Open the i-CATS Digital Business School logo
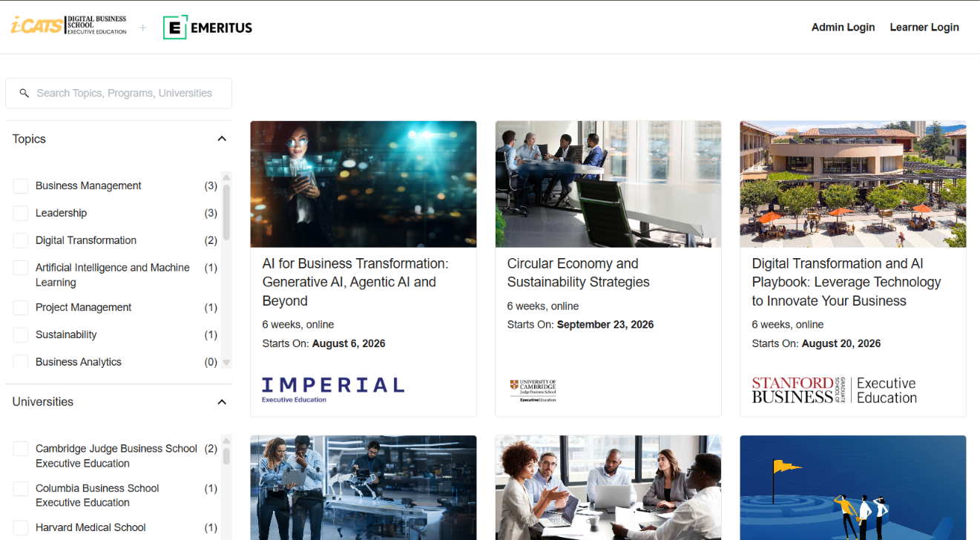The width and height of the screenshot is (980, 540). [69, 26]
